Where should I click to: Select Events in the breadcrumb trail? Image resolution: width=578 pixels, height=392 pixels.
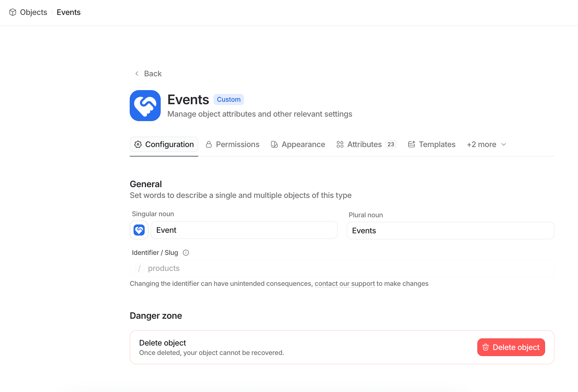click(69, 12)
